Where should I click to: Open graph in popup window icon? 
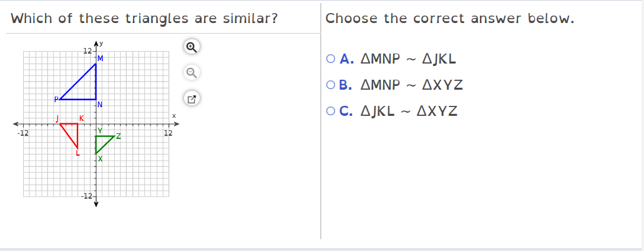click(192, 99)
